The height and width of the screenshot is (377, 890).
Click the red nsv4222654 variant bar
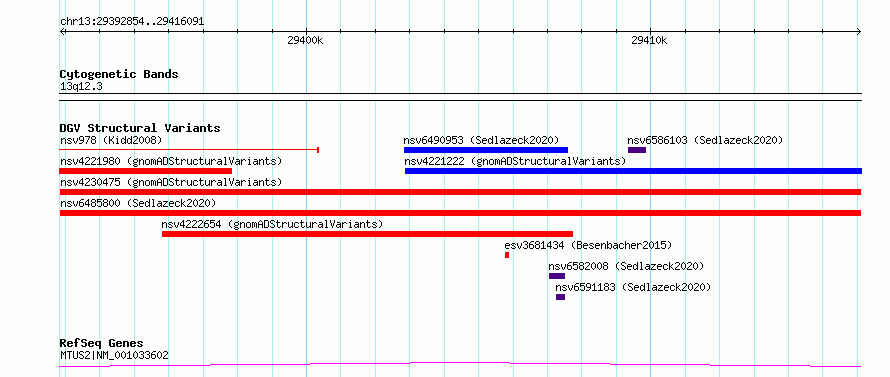pyautogui.click(x=367, y=234)
